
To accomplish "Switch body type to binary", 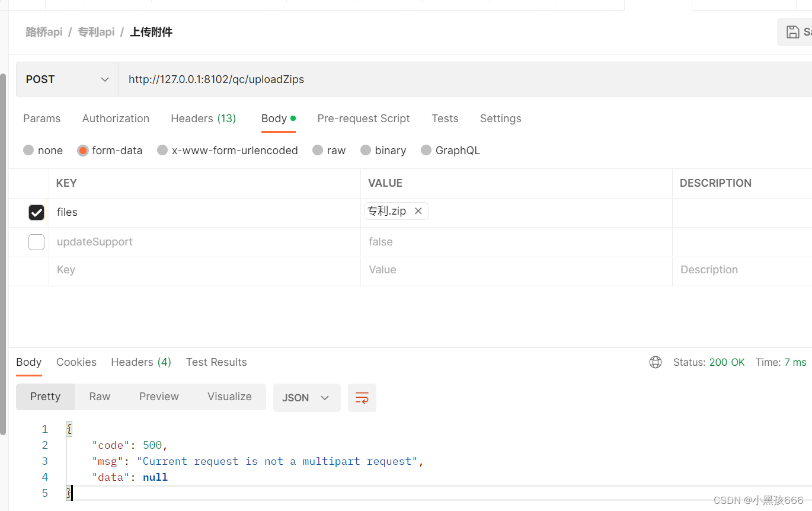I will [366, 150].
